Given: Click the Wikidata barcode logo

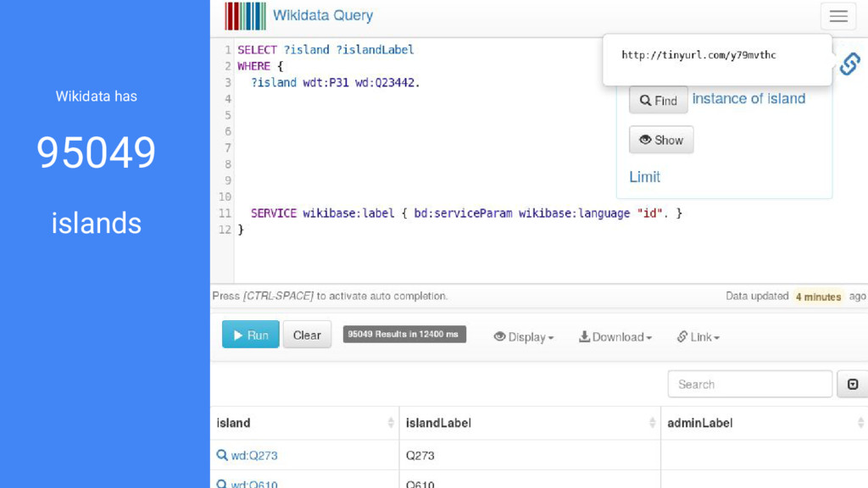Looking at the screenshot, I should point(245,16).
